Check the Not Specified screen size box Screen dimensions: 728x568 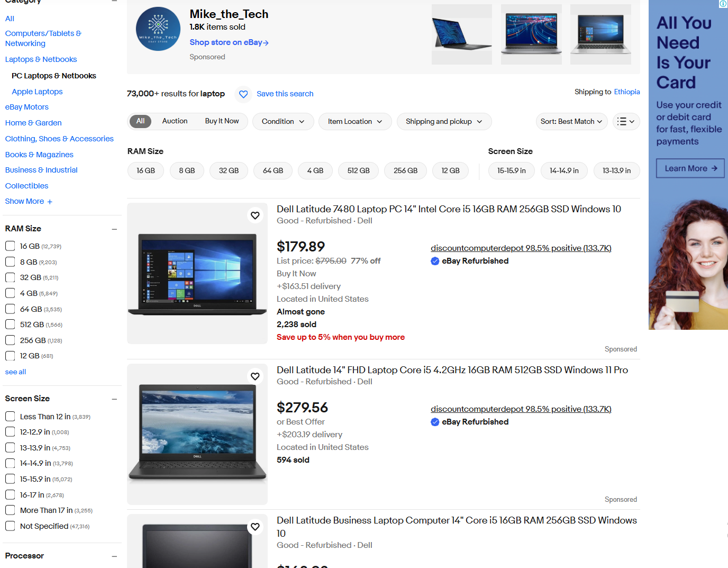tap(10, 526)
